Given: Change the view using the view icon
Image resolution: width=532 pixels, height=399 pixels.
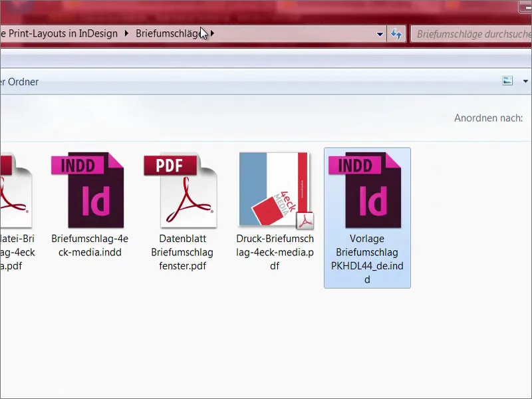Looking at the screenshot, I should 507,80.
